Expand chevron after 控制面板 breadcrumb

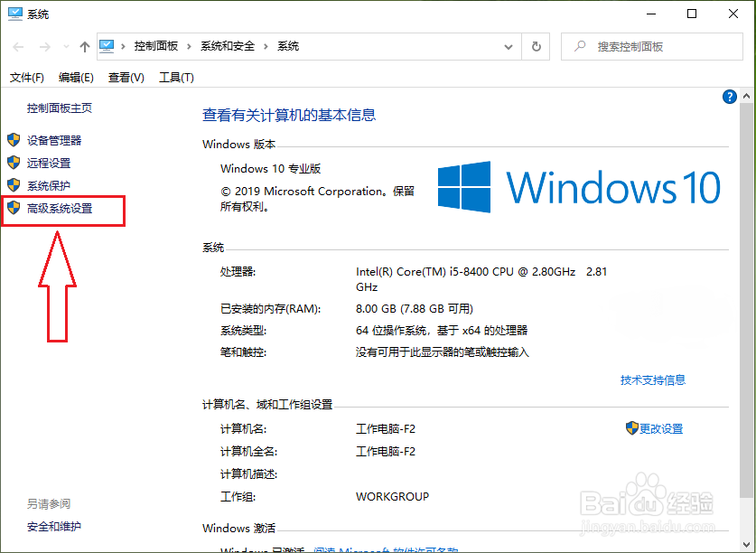[x=189, y=46]
